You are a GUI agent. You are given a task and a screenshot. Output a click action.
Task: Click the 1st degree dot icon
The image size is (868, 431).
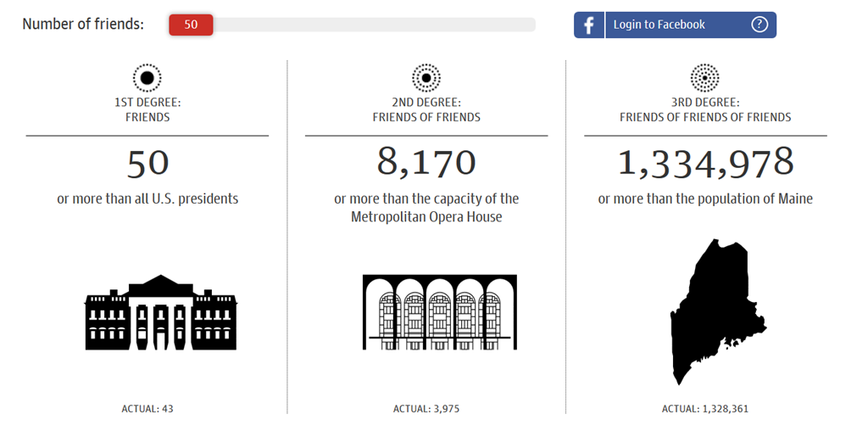click(x=147, y=78)
